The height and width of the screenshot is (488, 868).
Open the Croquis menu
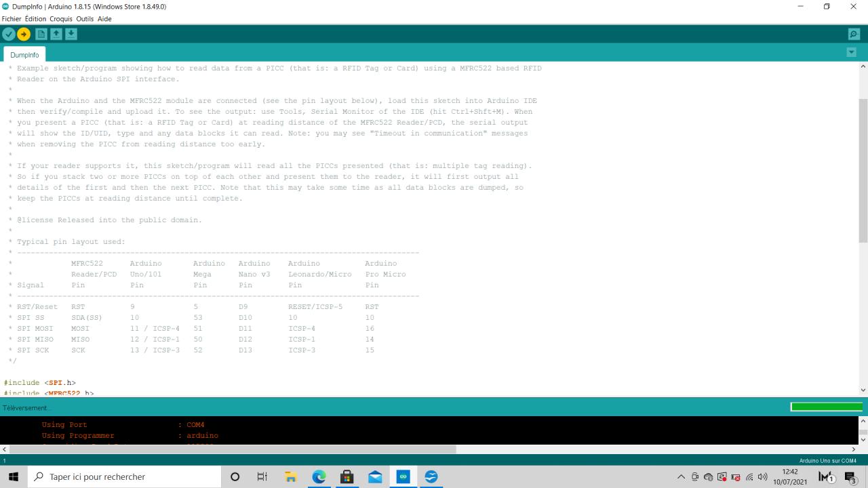(61, 19)
